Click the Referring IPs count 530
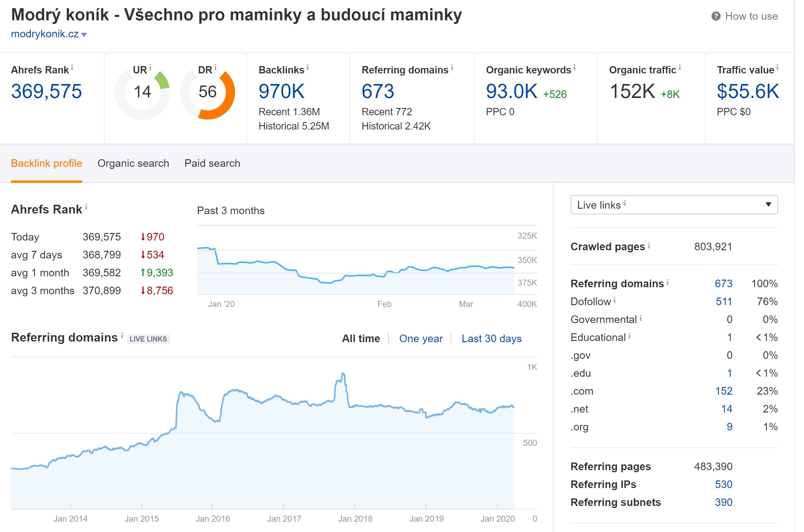The image size is (804, 532). coord(724,484)
